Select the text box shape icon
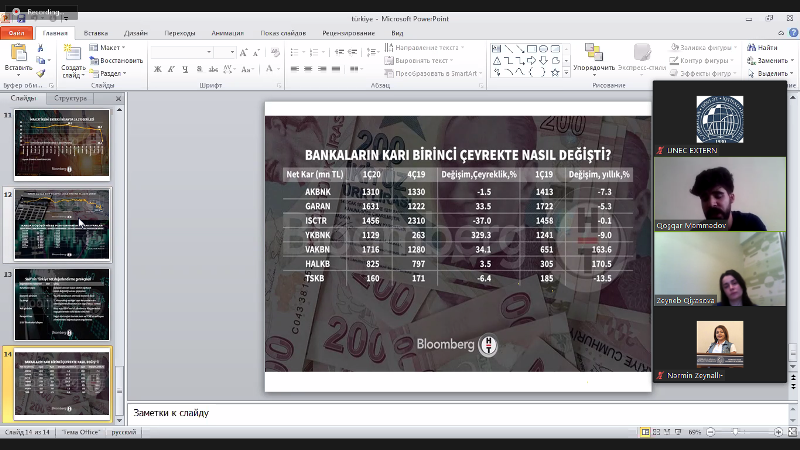800x450 pixels. click(496, 49)
